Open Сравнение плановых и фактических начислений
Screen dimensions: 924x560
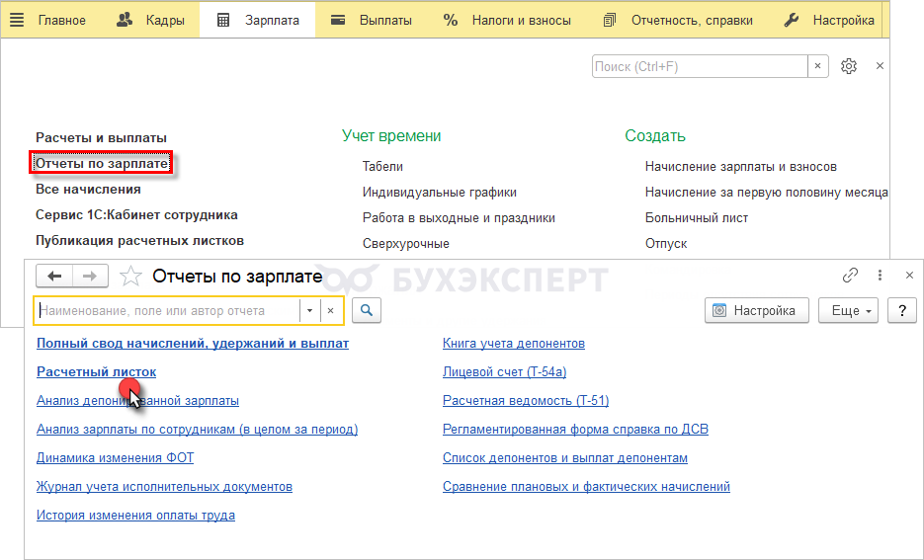(586, 486)
